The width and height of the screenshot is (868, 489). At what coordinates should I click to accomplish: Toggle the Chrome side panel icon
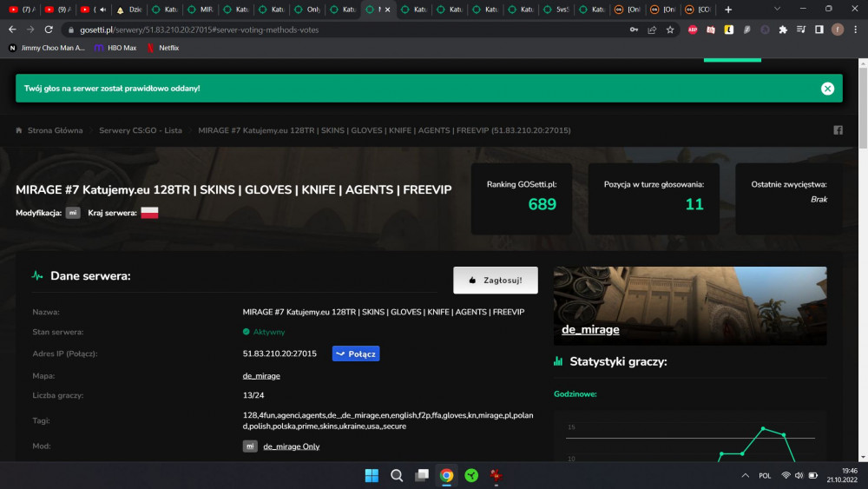tap(819, 30)
